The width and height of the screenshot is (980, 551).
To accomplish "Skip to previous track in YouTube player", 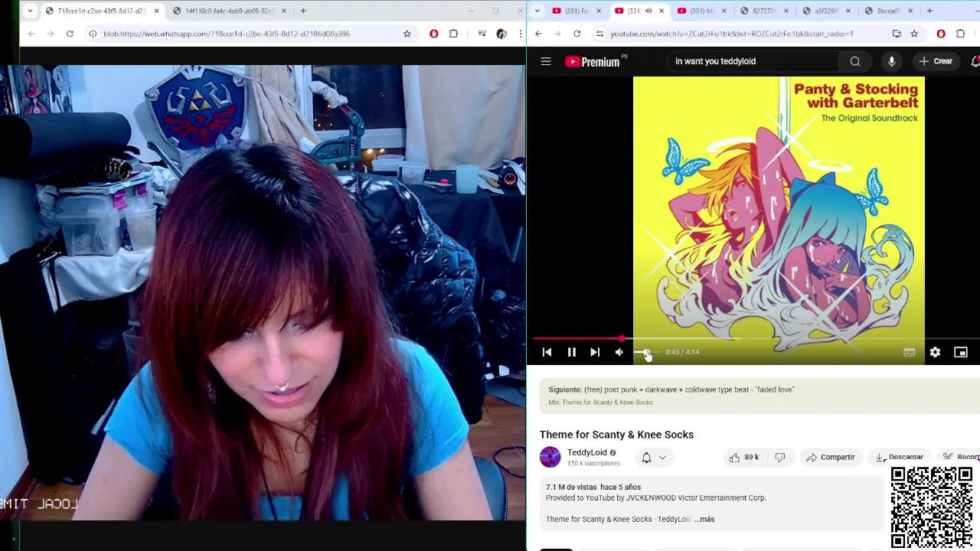I will 547,352.
